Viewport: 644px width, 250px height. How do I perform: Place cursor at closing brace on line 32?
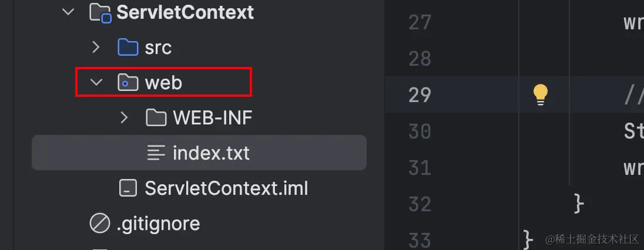[x=579, y=204]
